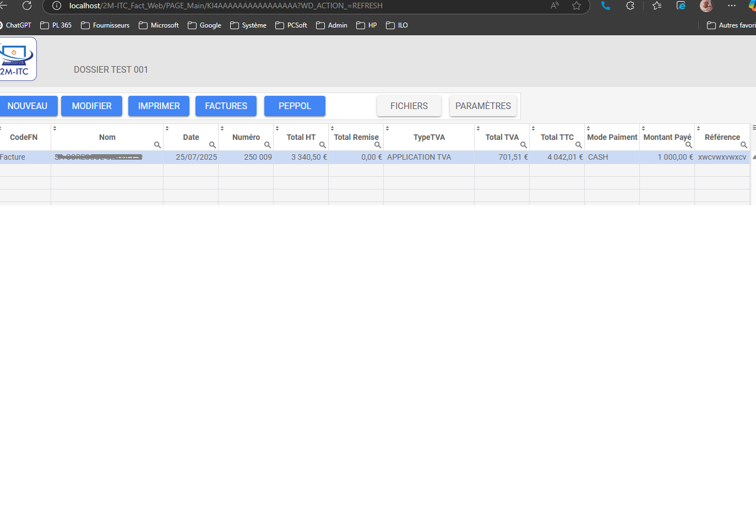Open the ChatGPT bookmark
Viewport: 756px width, 532px height.
coord(15,25)
